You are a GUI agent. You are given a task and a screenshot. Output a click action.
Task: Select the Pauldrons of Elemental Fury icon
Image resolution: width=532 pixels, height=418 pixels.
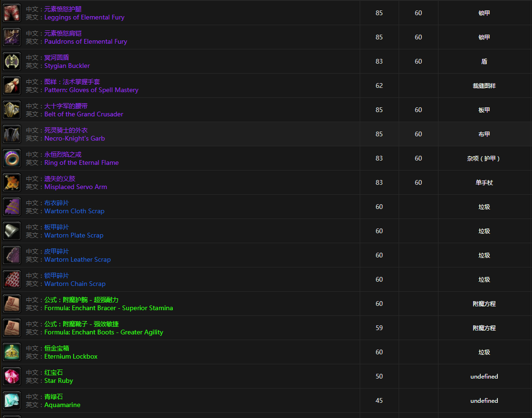12,37
